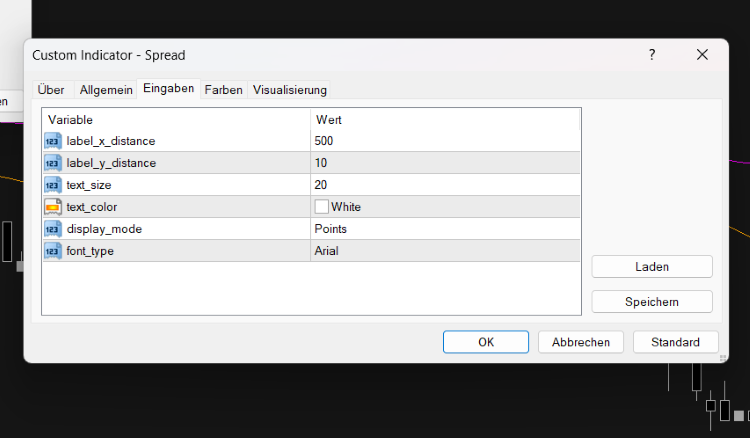Open the Über tab
This screenshot has width=750, height=438.
point(51,90)
